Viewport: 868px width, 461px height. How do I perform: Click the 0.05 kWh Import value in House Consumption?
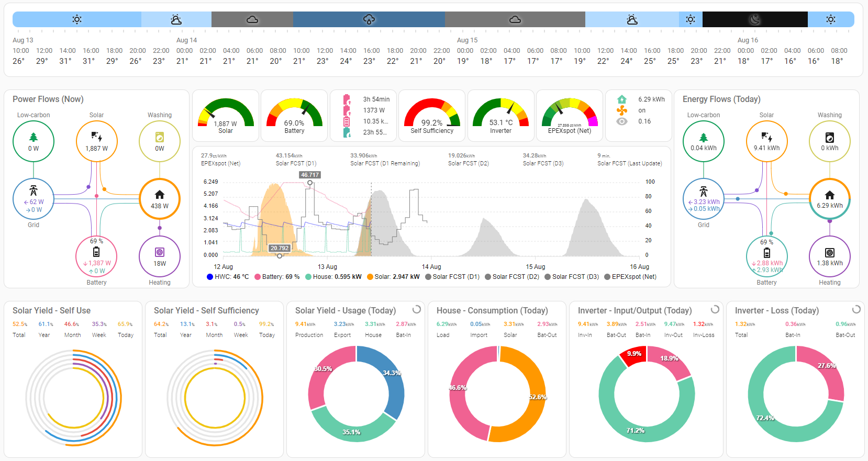pos(480,324)
